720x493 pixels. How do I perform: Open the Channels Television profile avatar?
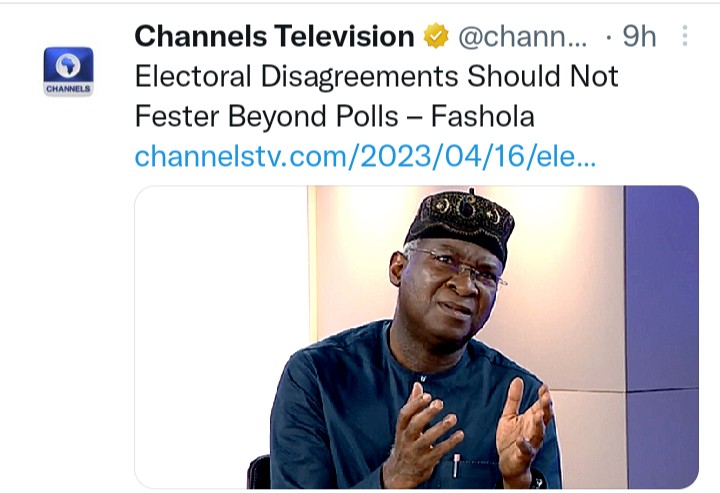click(68, 72)
